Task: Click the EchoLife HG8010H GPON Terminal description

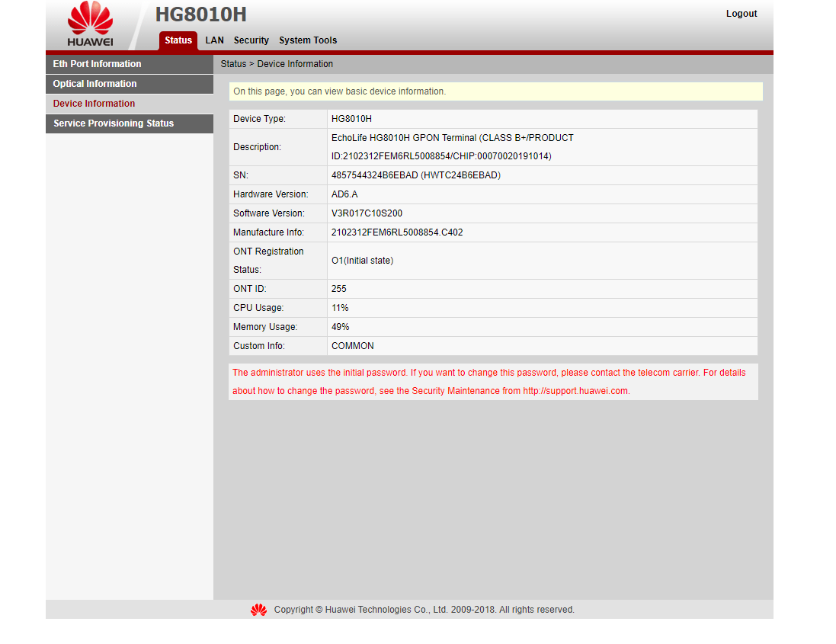Action: [452, 147]
